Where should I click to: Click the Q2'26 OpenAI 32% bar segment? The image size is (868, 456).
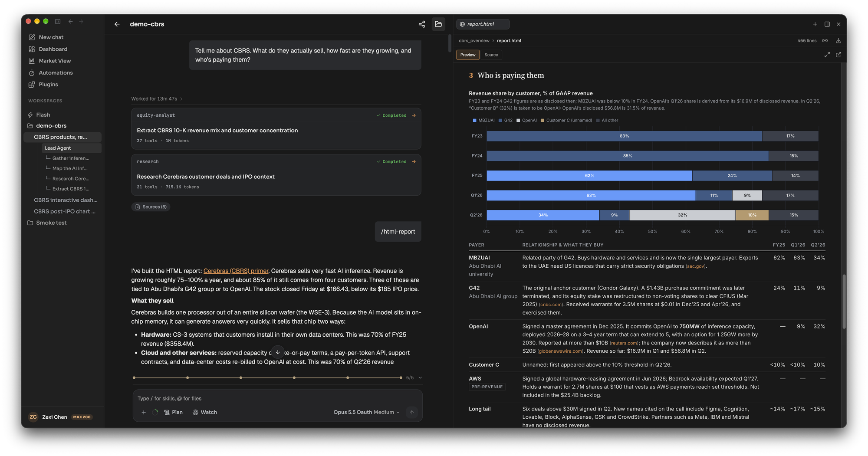pos(682,215)
